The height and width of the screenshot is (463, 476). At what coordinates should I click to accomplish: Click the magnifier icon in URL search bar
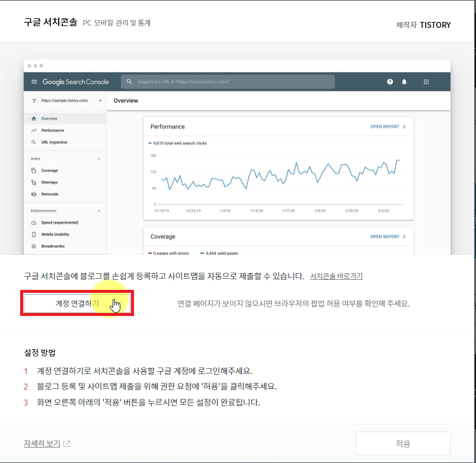click(x=129, y=82)
